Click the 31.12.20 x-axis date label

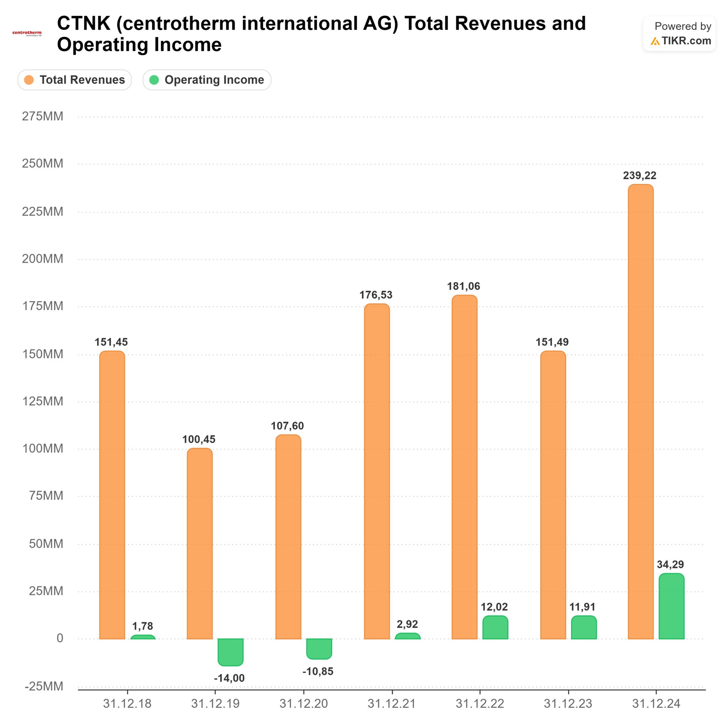click(x=303, y=704)
